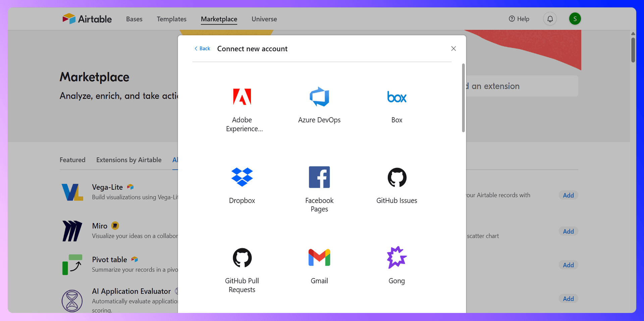Screen dimensions: 644x321
Task: Click the AI Application Evaluator title
Action: click(x=131, y=291)
